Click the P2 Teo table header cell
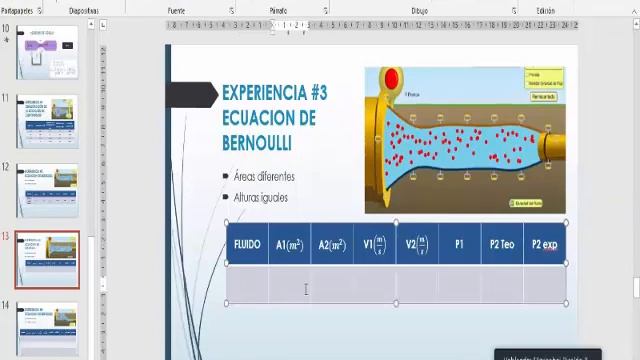Viewport: 640px width, 360px height. pos(502,244)
